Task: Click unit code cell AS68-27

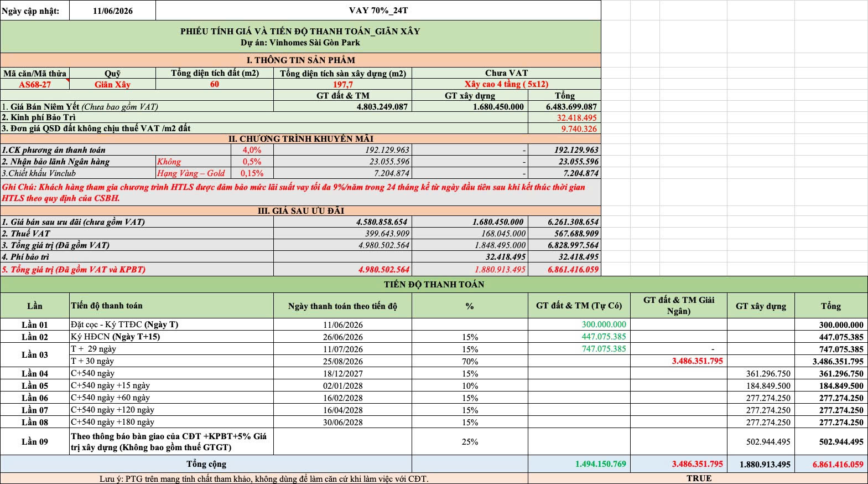Action: pos(35,84)
